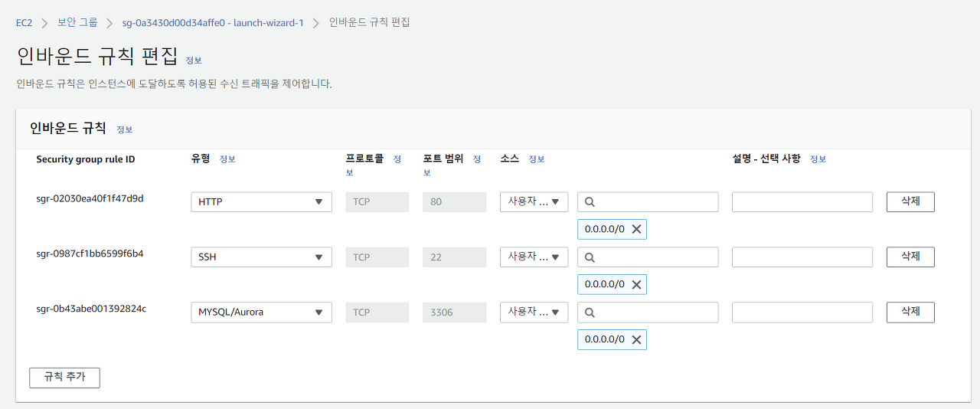Click the Security group rule ID header
Viewport: 980px width, 409px height.
coord(86,159)
